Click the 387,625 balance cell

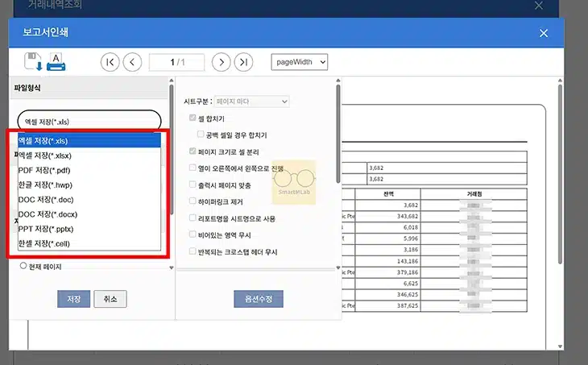(x=387, y=305)
